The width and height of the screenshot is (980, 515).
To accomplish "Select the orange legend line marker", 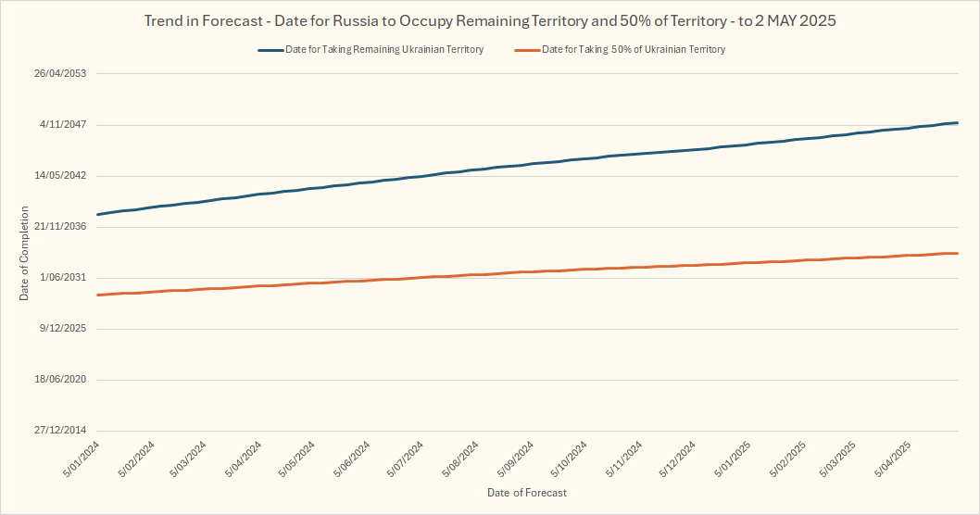I will [x=526, y=50].
